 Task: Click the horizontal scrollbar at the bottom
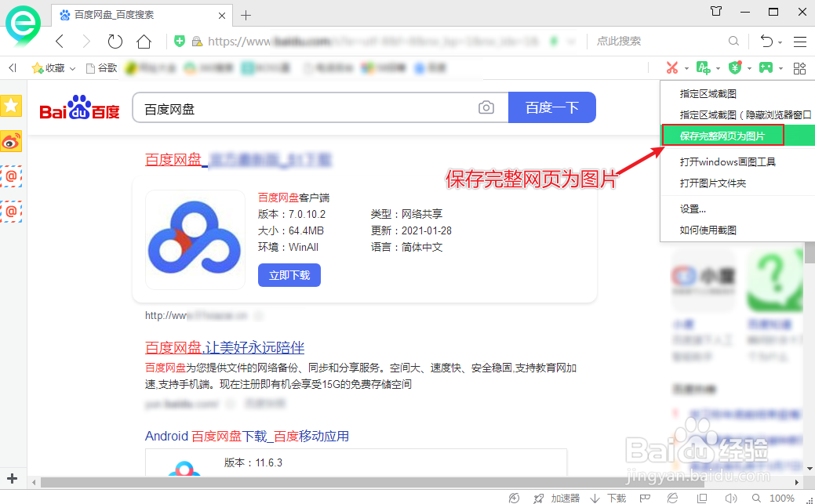pyautogui.click(x=372, y=482)
